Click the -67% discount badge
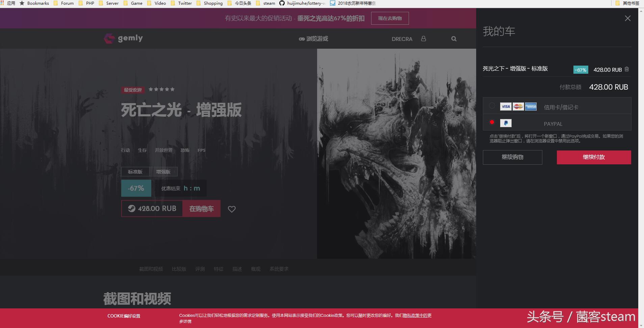Image resolution: width=644 pixels, height=328 pixels. 136,188
